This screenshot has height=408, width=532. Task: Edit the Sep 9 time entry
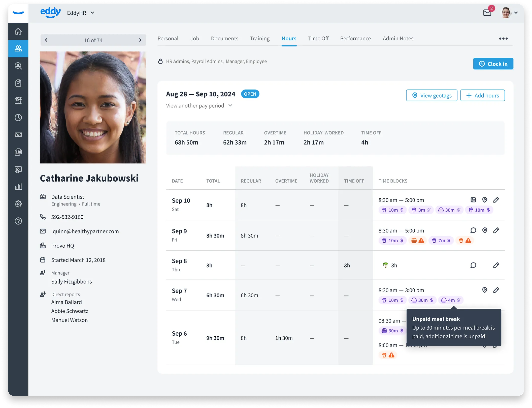click(496, 230)
